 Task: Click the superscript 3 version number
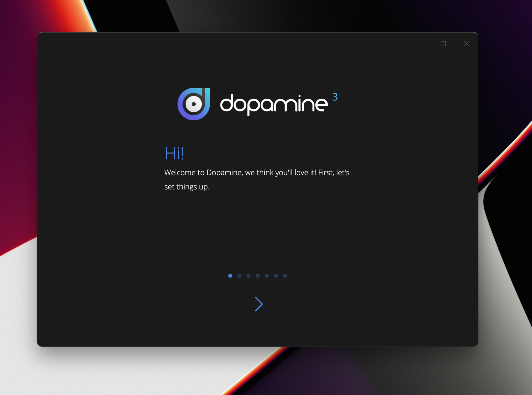pos(335,97)
